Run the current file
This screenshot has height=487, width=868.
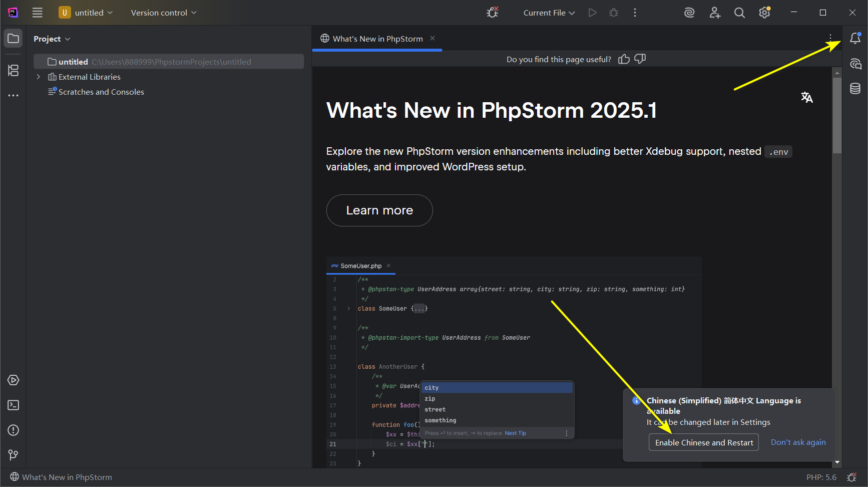(593, 13)
